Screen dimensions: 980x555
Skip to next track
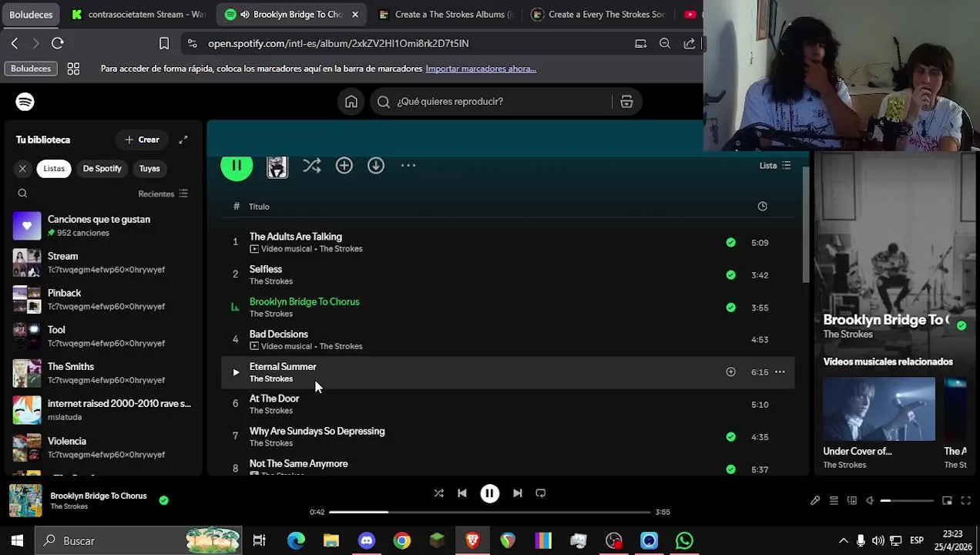pos(518,493)
